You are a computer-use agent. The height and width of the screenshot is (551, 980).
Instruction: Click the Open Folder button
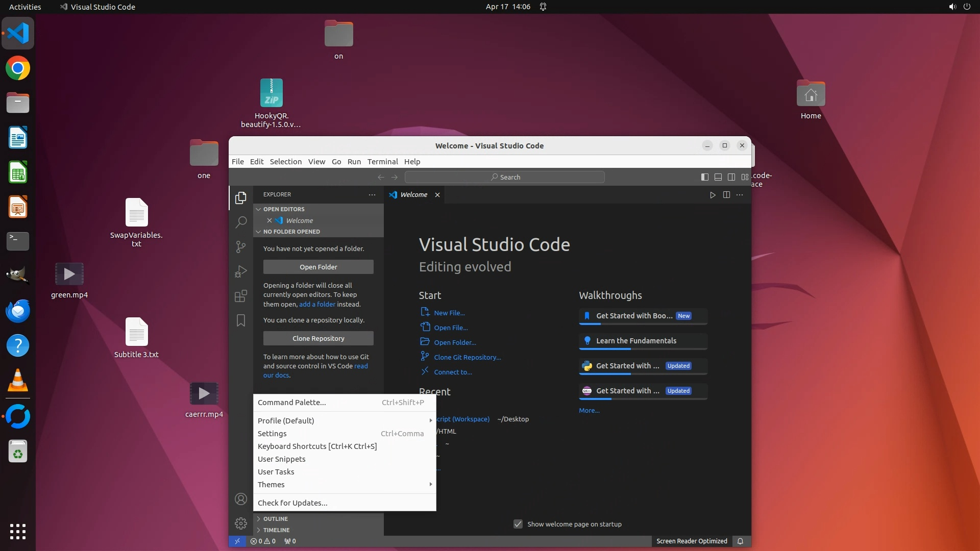(x=318, y=267)
